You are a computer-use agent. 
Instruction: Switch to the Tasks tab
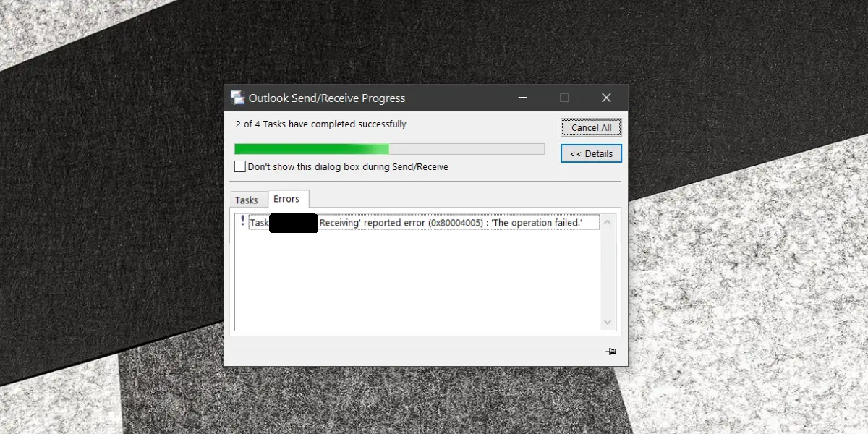[247, 200]
